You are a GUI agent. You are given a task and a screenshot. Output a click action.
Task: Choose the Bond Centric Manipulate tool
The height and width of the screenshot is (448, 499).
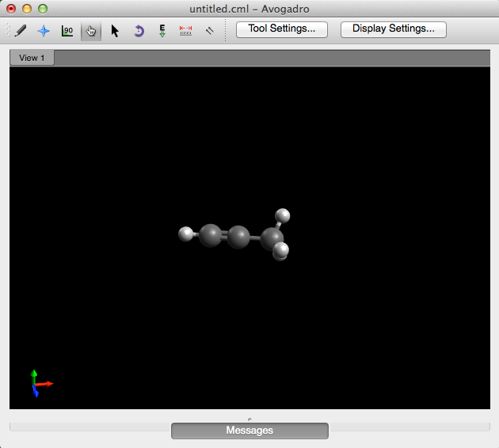click(x=67, y=31)
